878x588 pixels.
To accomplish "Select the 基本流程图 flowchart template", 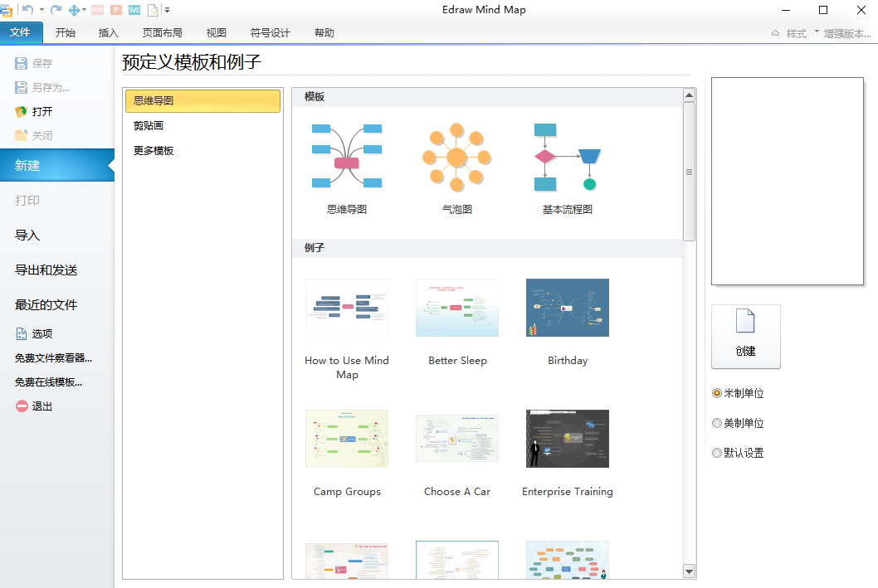I will tap(567, 158).
